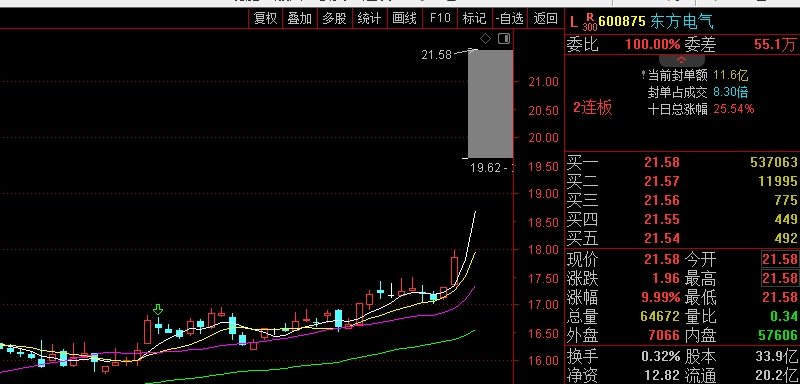The width and height of the screenshot is (800, 384).
Task: Activate the 画线 drawing tool
Action: [405, 19]
